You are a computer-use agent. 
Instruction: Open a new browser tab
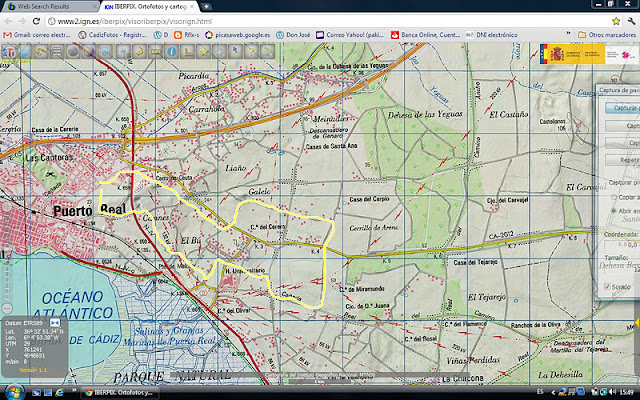coord(207,7)
